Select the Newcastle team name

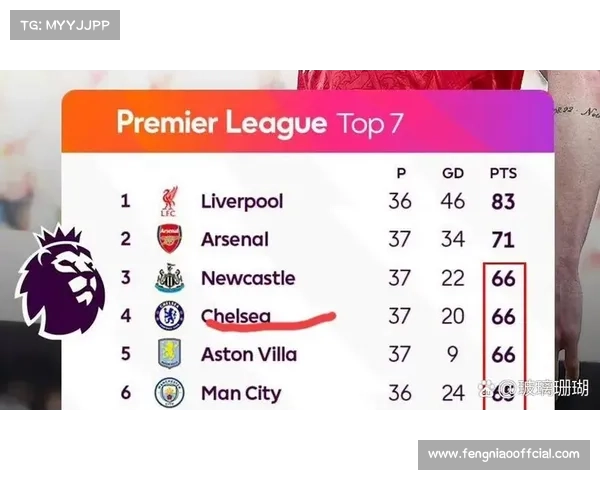tap(248, 278)
